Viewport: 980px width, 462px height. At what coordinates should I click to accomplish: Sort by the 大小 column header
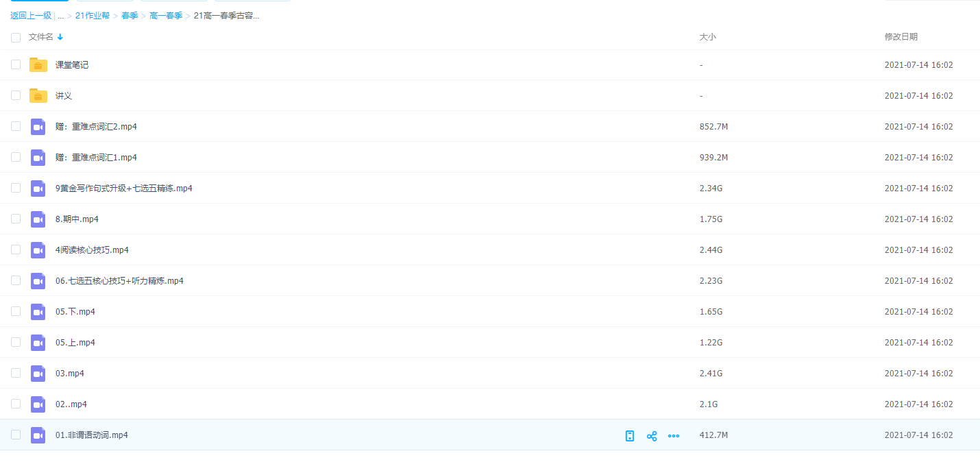pyautogui.click(x=707, y=37)
